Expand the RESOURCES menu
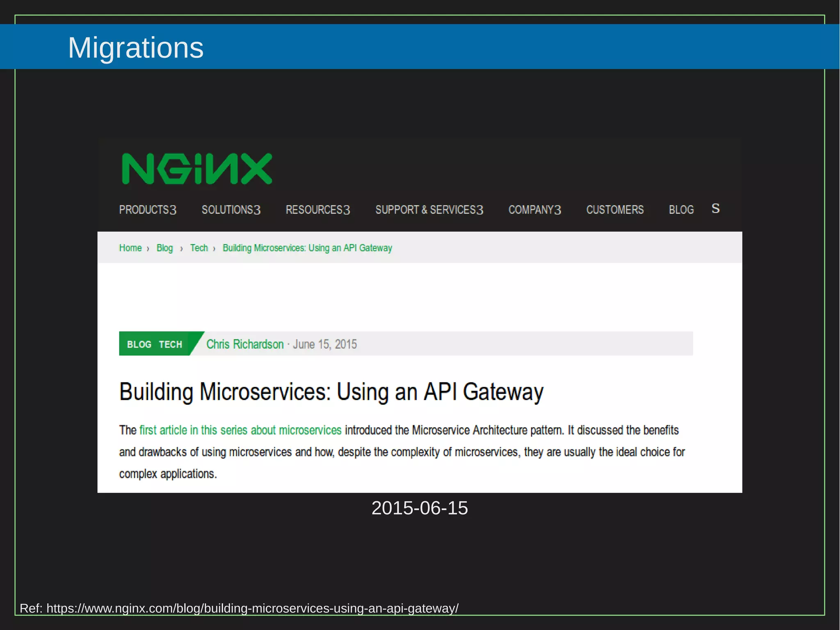This screenshot has height=630, width=840. click(x=318, y=210)
